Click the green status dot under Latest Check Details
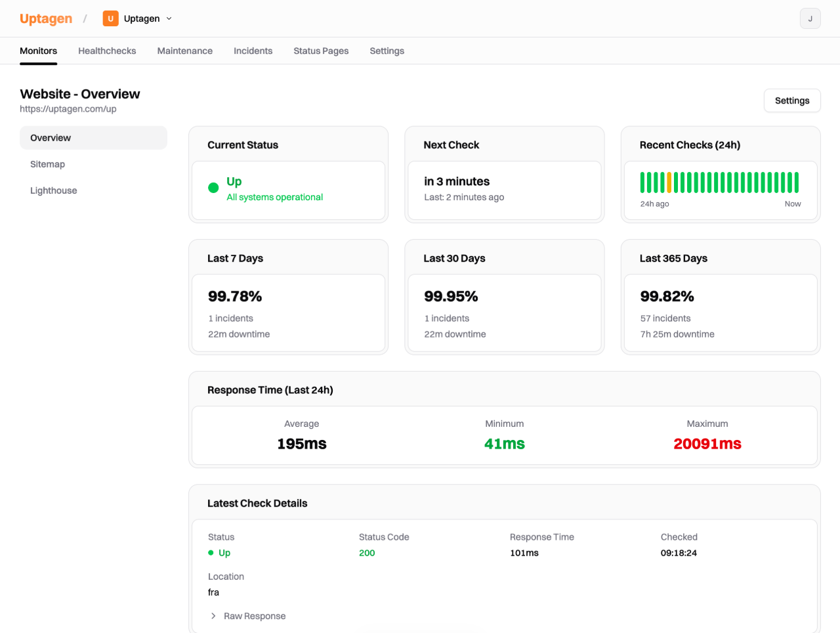The width and height of the screenshot is (840, 633). 210,553
